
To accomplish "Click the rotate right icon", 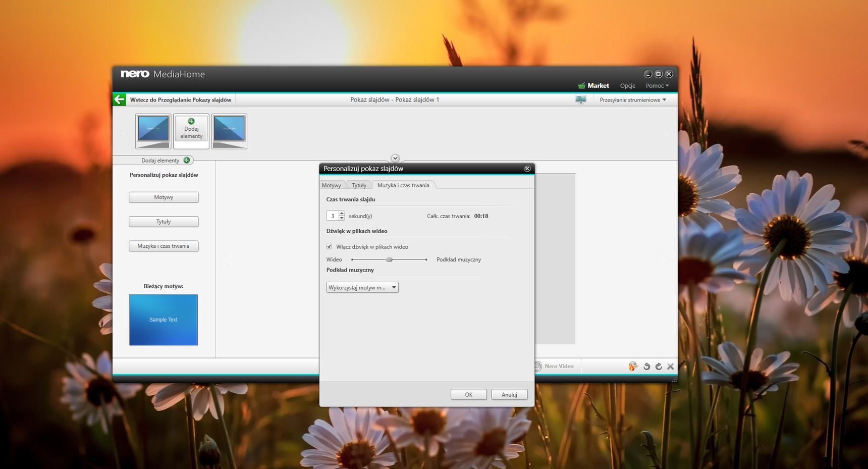I will click(659, 366).
